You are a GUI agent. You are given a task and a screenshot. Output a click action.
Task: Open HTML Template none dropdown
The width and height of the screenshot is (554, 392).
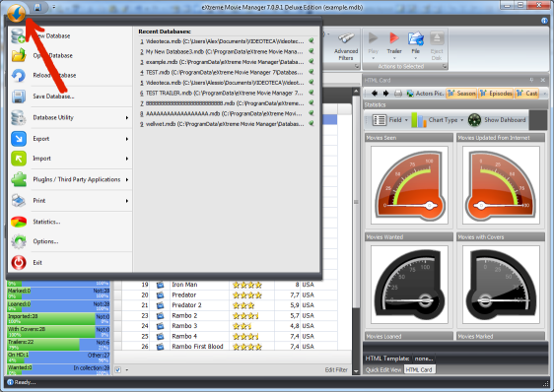[x=424, y=359]
